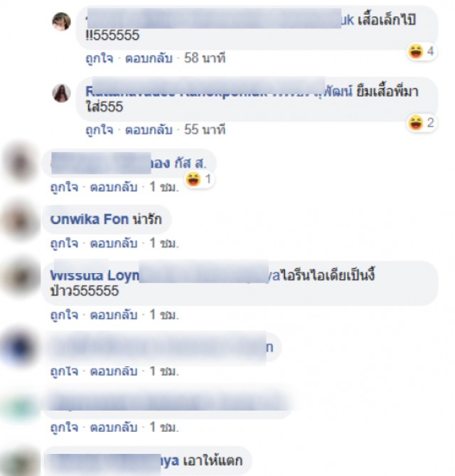This screenshot has height=476, width=455.
Task: Click ตอบกลับ under the Onwika Fon comment
Action: [x=114, y=243]
